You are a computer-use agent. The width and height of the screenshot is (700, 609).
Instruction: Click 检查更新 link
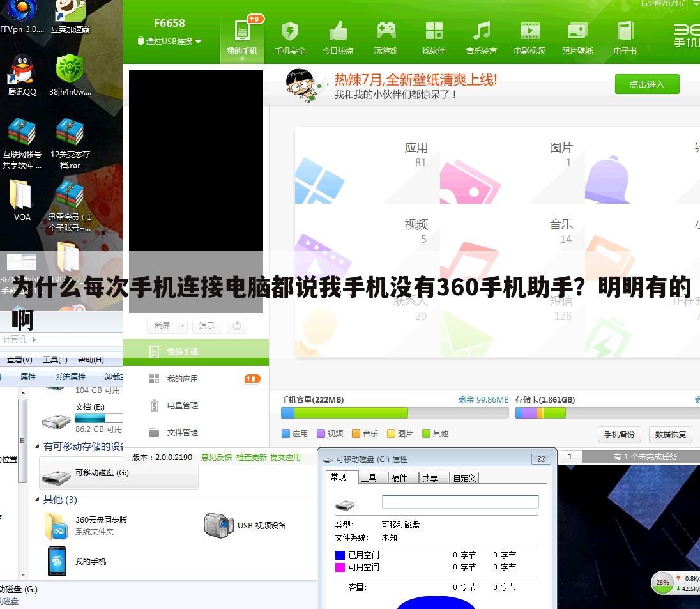click(252, 457)
